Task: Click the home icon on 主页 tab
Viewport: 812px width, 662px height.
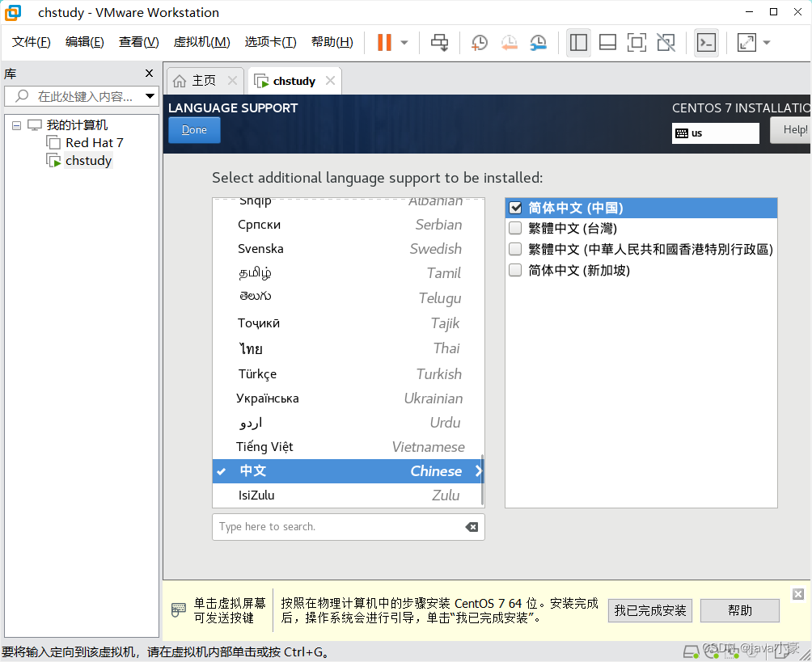Action: [x=180, y=81]
